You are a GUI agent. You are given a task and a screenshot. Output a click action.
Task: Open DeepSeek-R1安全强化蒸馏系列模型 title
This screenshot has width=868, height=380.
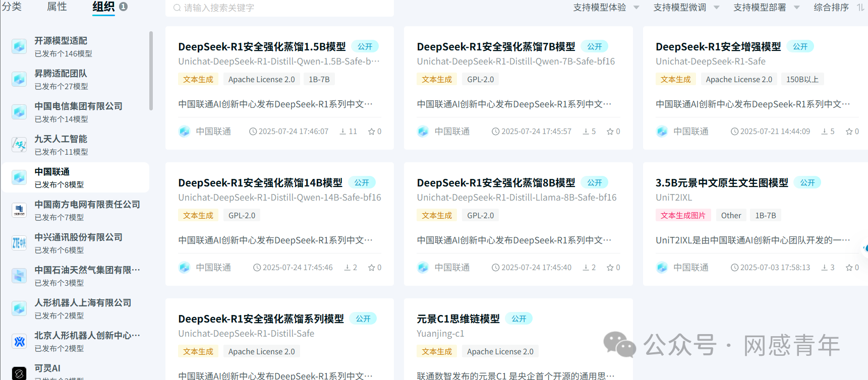(261, 319)
